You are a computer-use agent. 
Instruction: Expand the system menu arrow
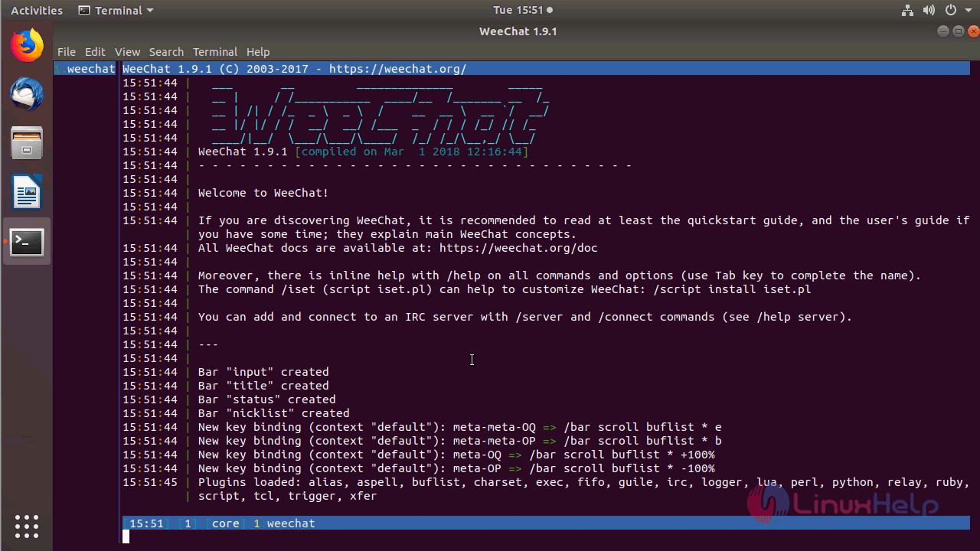[968, 11]
